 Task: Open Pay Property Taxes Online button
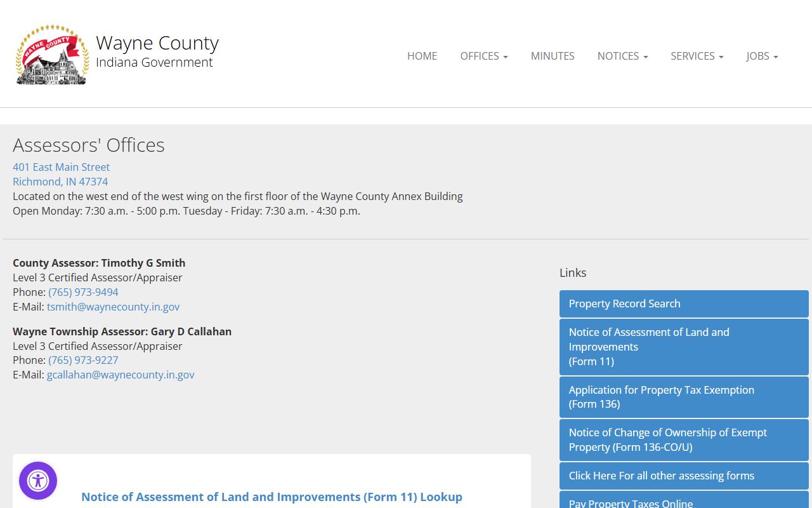684,500
